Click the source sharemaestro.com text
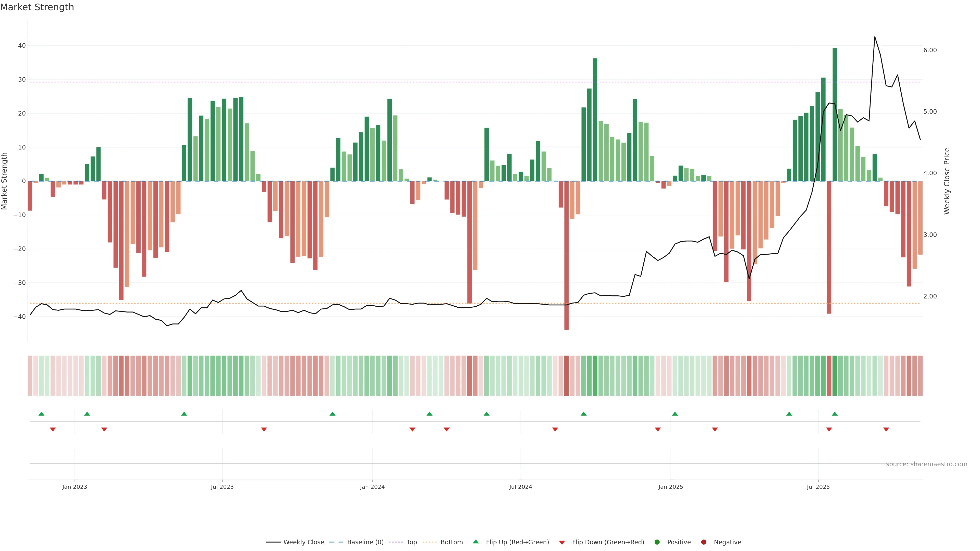 (x=926, y=464)
